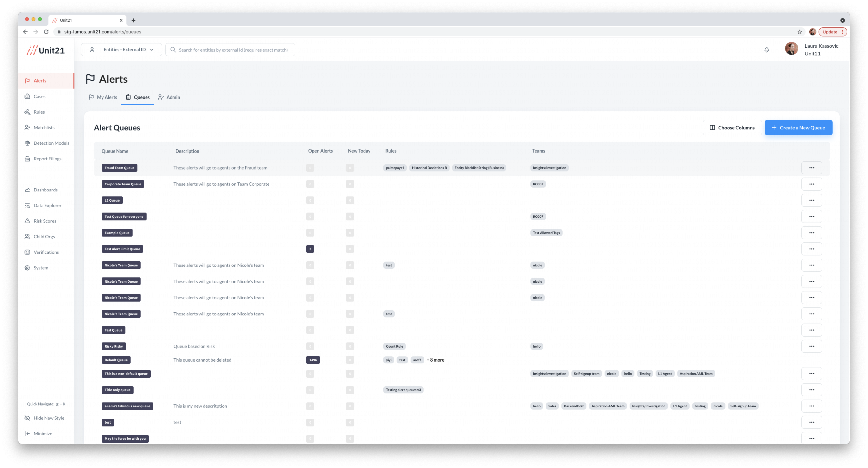Click the Open Alerts column header
The height and width of the screenshot is (468, 868).
[x=320, y=151]
